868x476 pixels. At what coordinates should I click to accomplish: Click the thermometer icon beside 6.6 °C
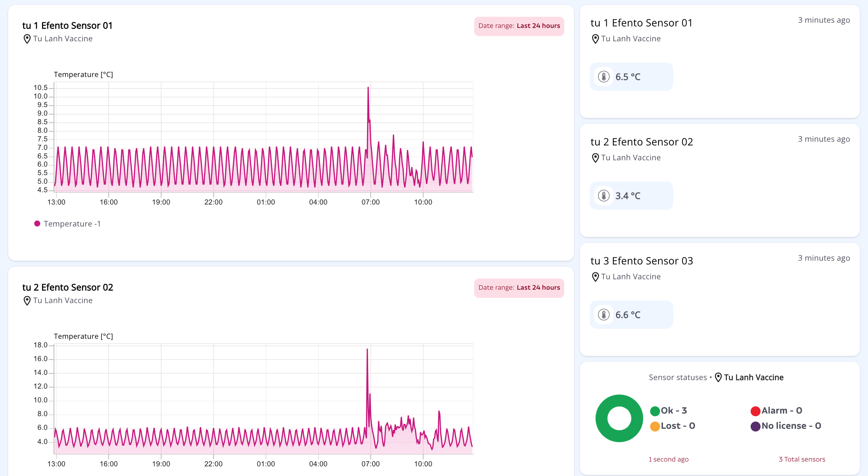coord(604,315)
